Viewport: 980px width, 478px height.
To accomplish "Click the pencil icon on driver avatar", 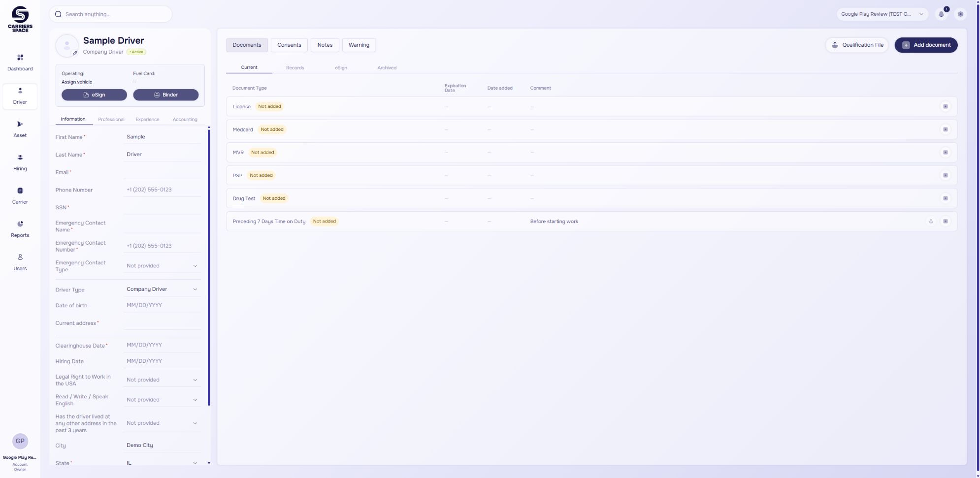I will (75, 53).
